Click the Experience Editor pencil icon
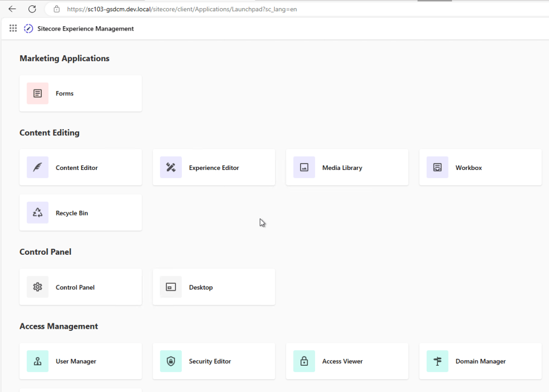The width and height of the screenshot is (549, 392). pos(171,167)
